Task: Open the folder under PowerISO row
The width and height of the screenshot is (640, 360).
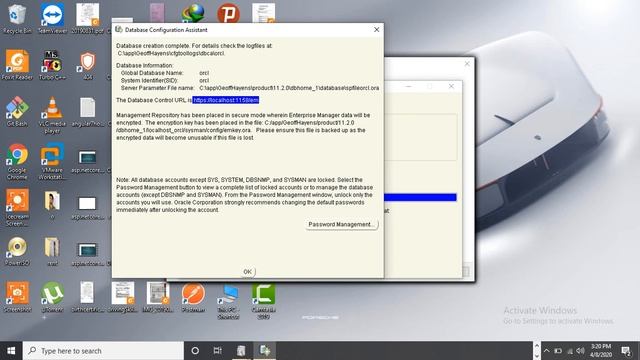Action: click(52, 251)
